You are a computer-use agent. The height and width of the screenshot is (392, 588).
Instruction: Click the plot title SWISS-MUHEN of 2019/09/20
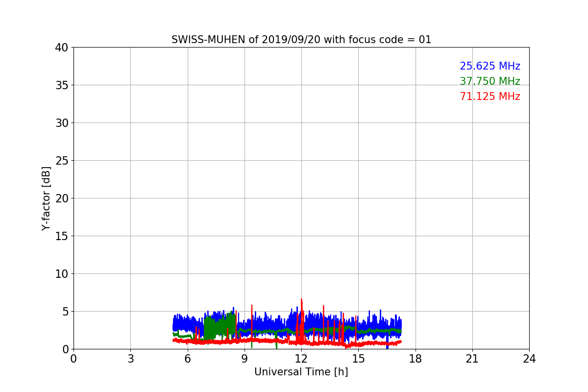301,40
